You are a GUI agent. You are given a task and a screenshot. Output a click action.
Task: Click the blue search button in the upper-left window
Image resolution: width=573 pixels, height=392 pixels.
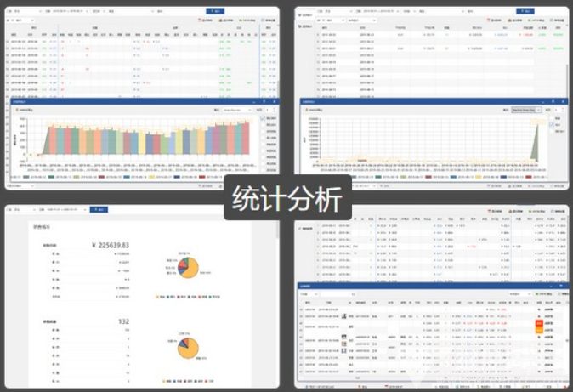(215, 11)
